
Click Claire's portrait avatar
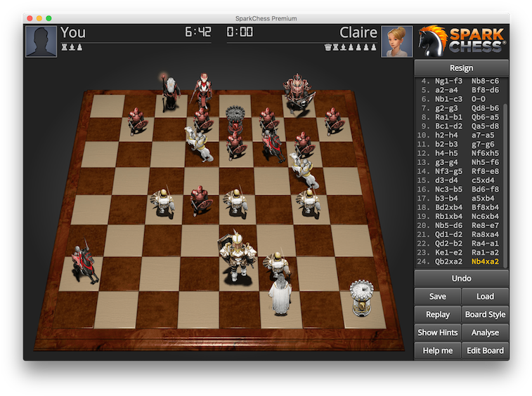pyautogui.click(x=396, y=41)
